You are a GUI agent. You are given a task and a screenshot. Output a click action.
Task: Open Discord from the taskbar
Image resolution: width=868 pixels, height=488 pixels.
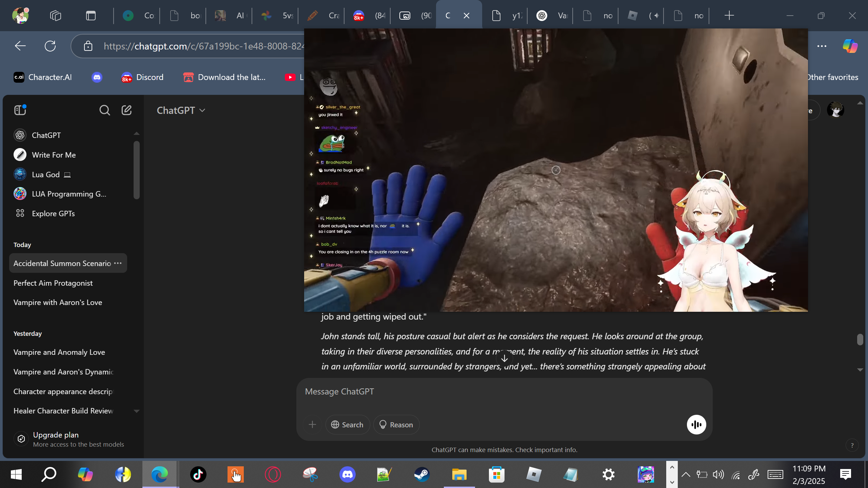point(347,474)
